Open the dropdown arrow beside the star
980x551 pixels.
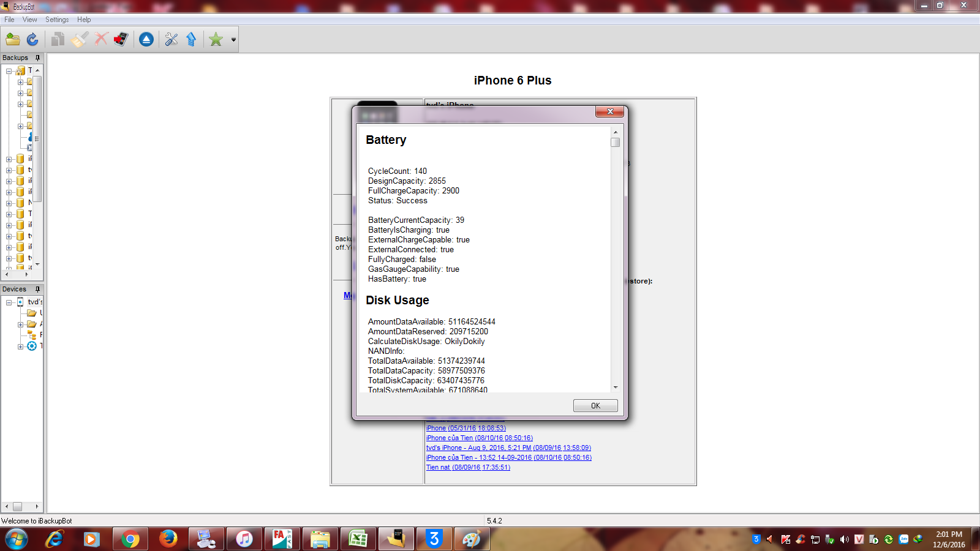coord(233,40)
